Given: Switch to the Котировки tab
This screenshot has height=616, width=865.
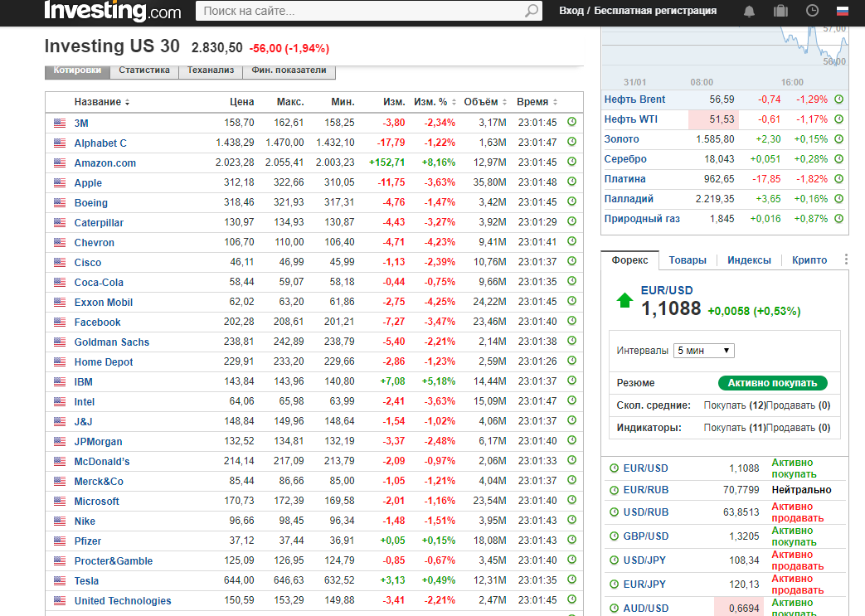Looking at the screenshot, I should click(77, 70).
